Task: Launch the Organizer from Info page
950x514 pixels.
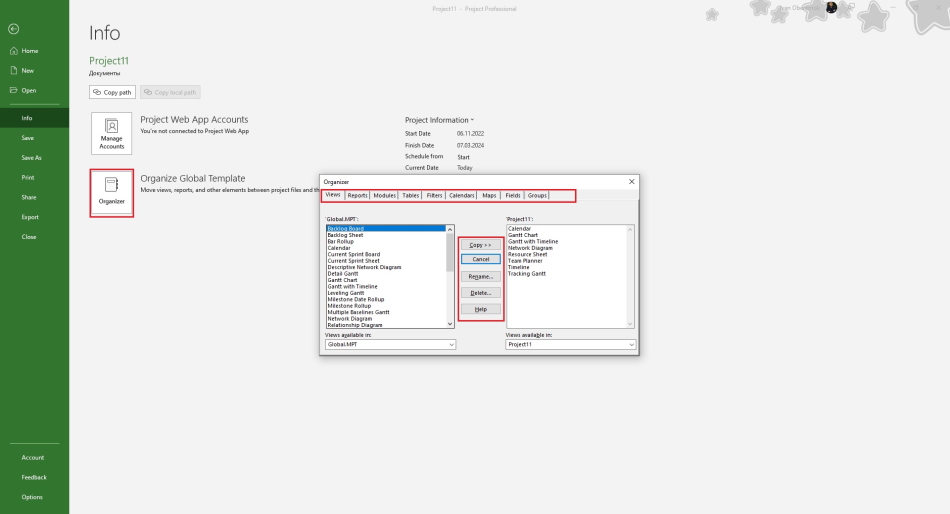Action: tap(111, 193)
